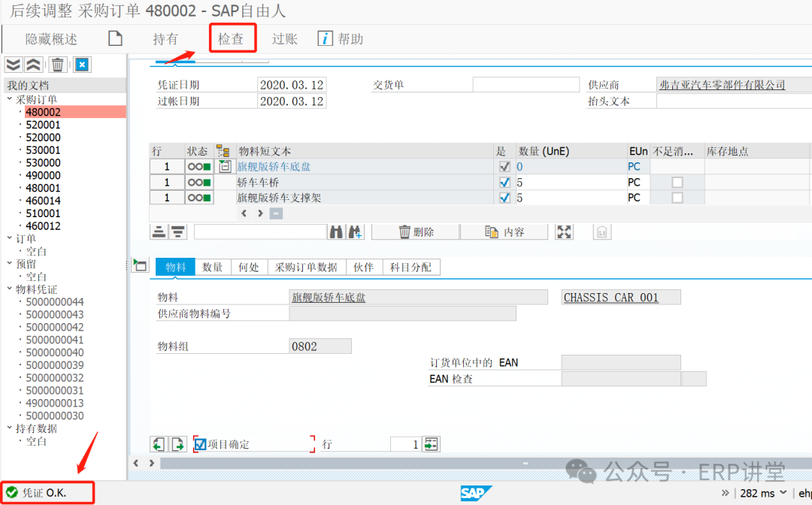Toggle 不足消 checkbox for 旗舰版轿车支撑架 row
Screen dimensions: 812x505
677,198
